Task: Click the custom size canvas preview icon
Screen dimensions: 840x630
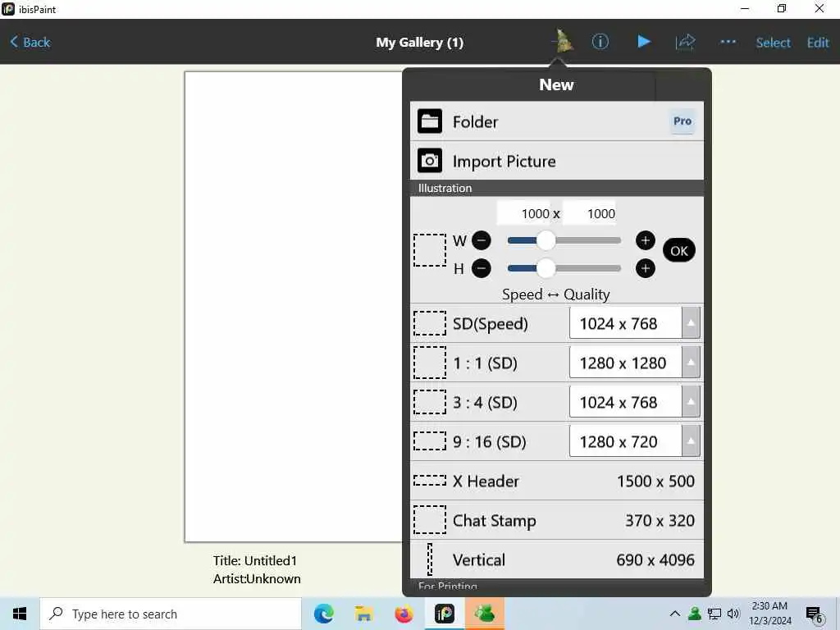Action: pyautogui.click(x=430, y=250)
